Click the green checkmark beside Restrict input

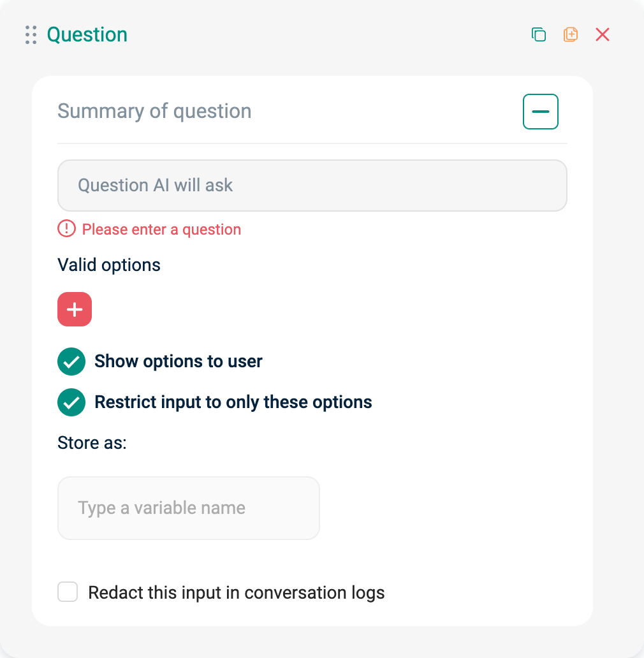pyautogui.click(x=71, y=402)
